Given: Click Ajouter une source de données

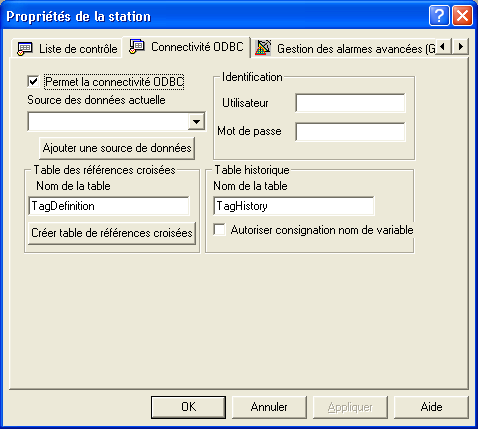Looking at the screenshot, I should pyautogui.click(x=117, y=148).
